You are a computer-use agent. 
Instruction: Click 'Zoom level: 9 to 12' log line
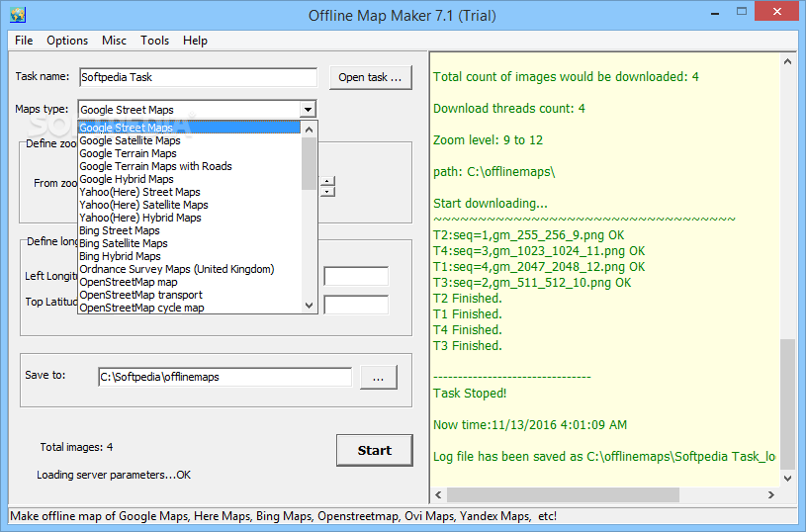488,140
